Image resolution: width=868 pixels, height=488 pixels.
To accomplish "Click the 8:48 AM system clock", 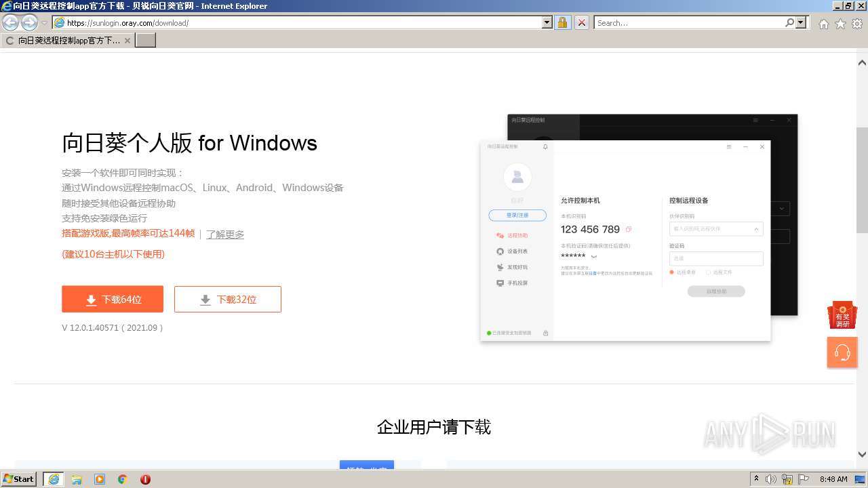I will 833,479.
